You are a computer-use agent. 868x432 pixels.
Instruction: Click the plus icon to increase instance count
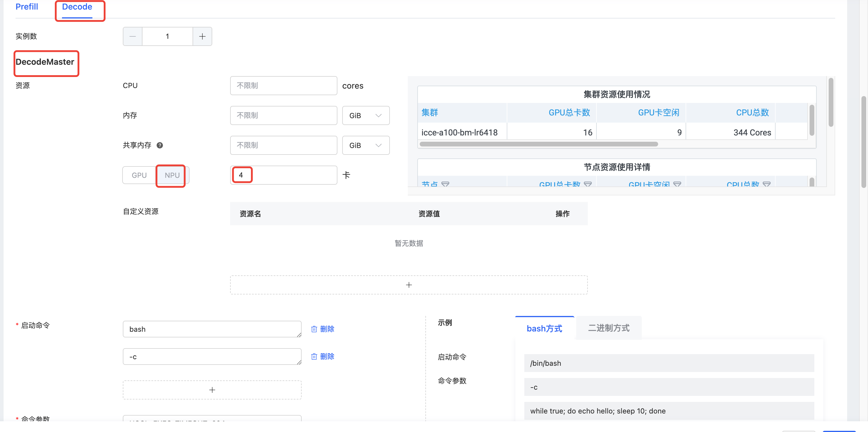point(202,36)
